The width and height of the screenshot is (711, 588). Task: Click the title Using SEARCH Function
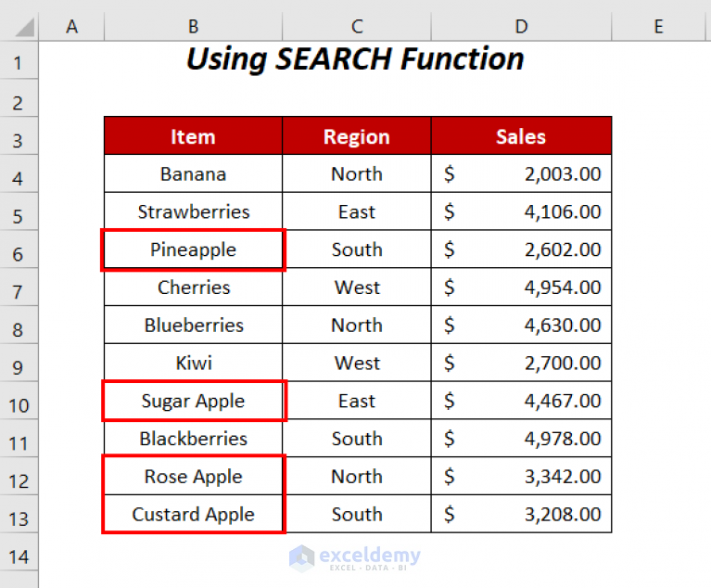pos(355,59)
